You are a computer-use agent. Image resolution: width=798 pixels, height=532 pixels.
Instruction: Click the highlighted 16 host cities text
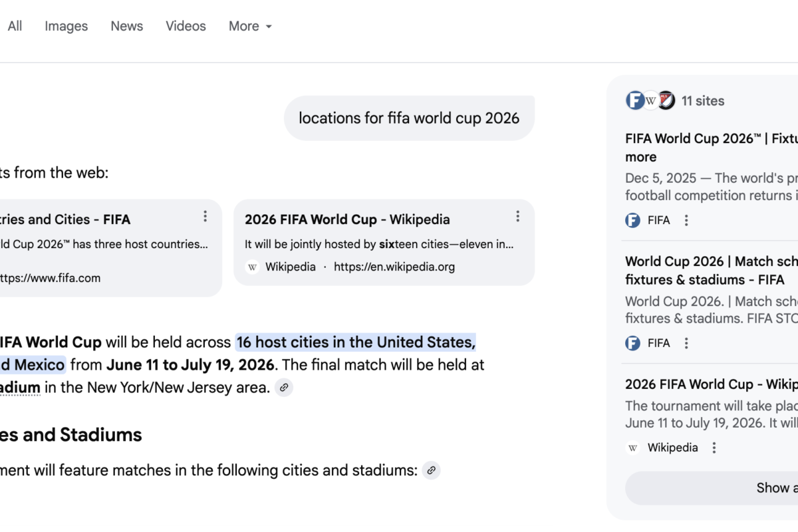coord(356,342)
